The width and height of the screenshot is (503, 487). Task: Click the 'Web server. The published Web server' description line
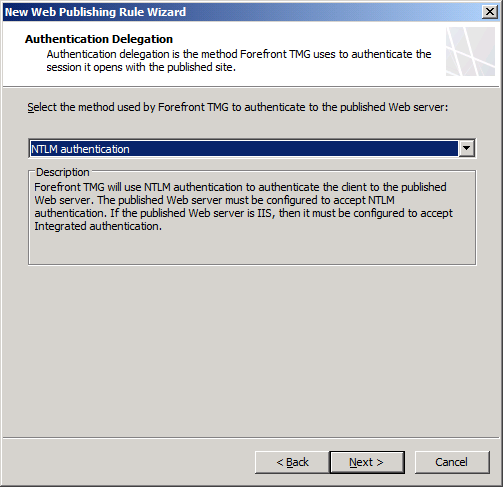coord(214,200)
